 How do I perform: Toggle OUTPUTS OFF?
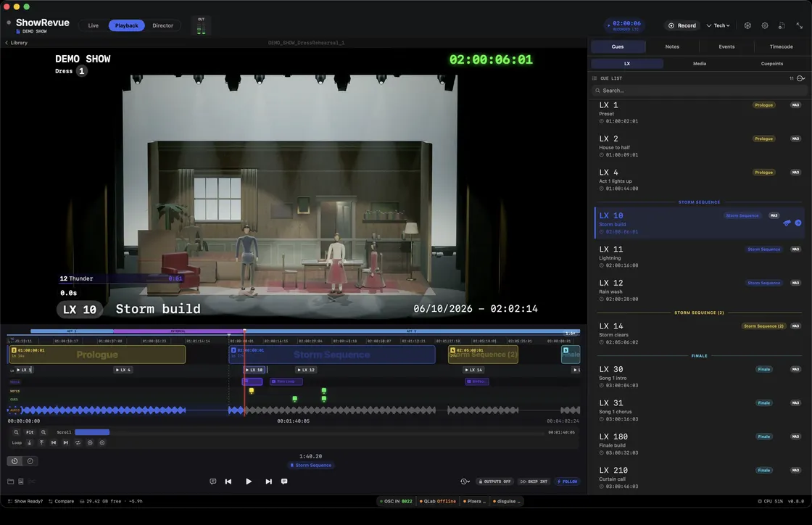pyautogui.click(x=494, y=481)
